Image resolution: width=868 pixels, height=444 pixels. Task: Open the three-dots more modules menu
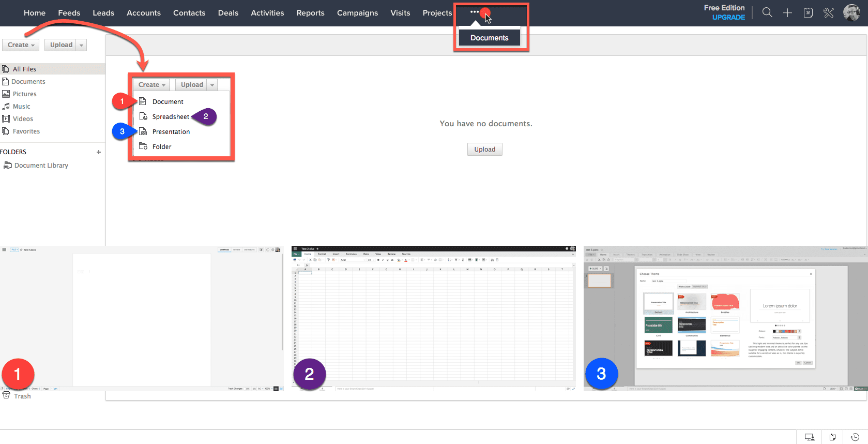[x=475, y=12]
